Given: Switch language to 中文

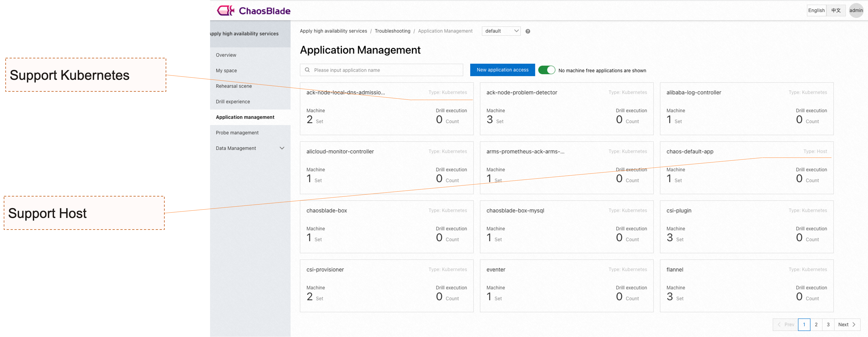Looking at the screenshot, I should [836, 10].
